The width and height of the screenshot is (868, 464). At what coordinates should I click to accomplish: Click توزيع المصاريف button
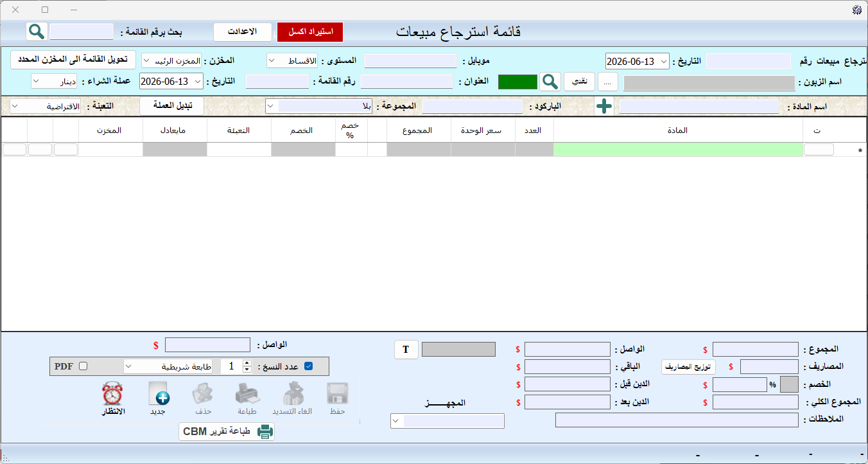click(x=688, y=366)
